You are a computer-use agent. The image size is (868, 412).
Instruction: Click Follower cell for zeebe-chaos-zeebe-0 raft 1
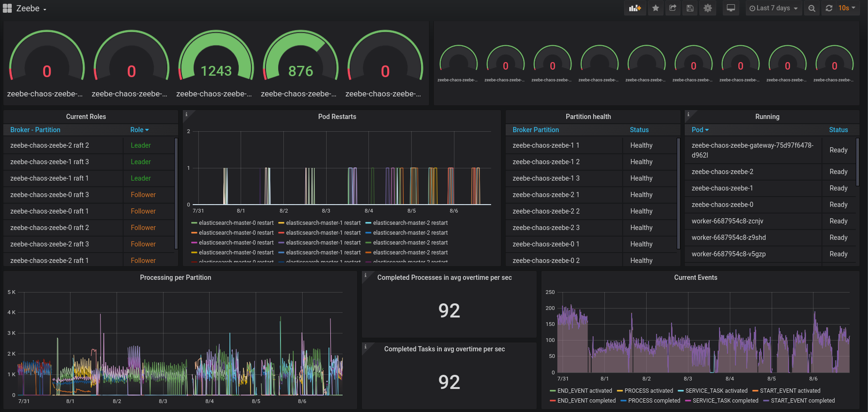coord(149,211)
